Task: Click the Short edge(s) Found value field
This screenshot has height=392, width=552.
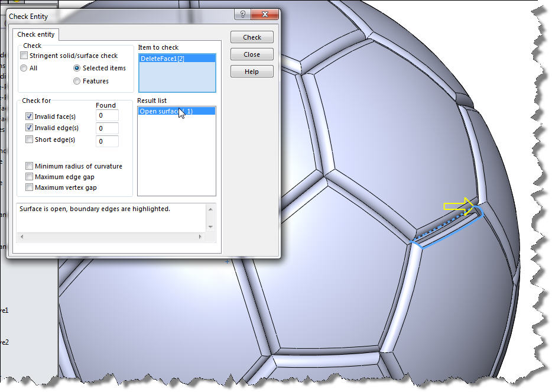Action: (x=107, y=141)
